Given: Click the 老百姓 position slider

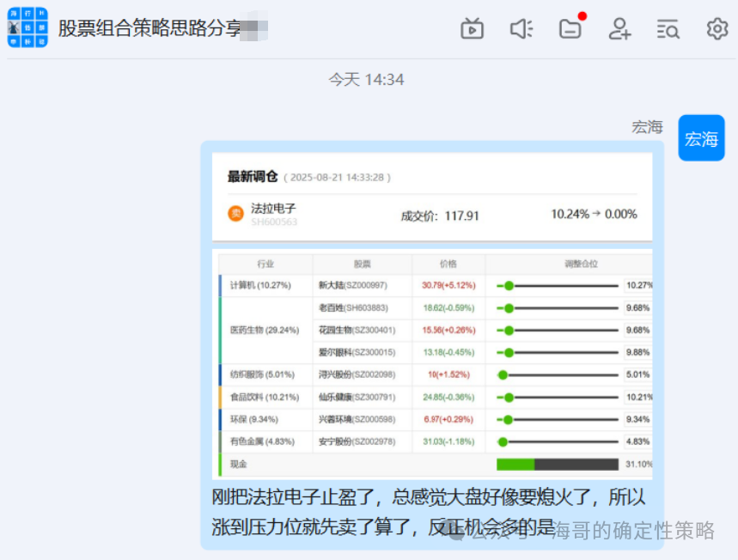Looking at the screenshot, I should (558, 308).
